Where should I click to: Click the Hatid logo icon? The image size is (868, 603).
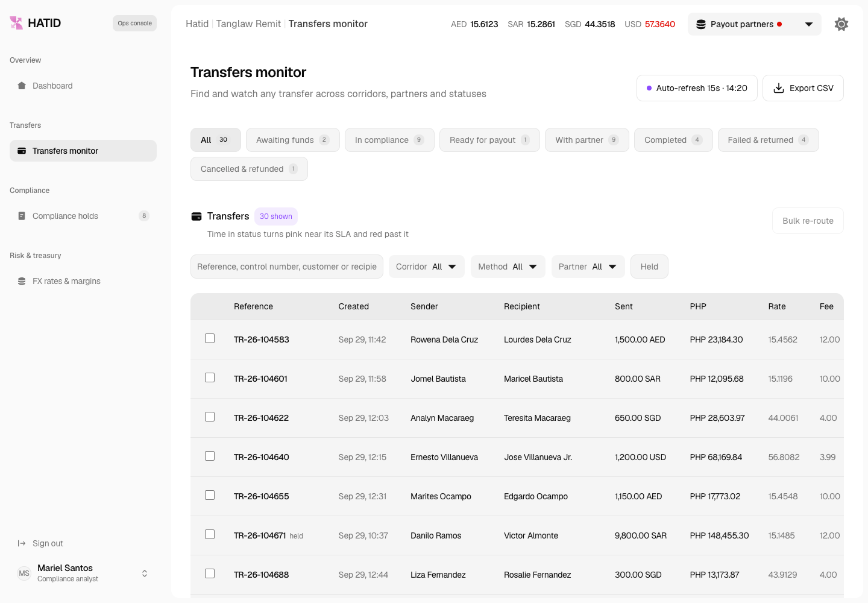[16, 23]
